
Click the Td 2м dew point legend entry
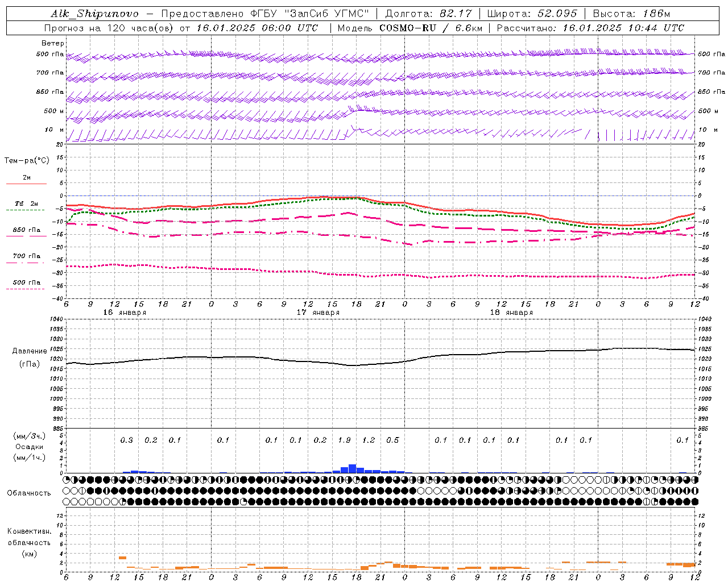point(27,203)
